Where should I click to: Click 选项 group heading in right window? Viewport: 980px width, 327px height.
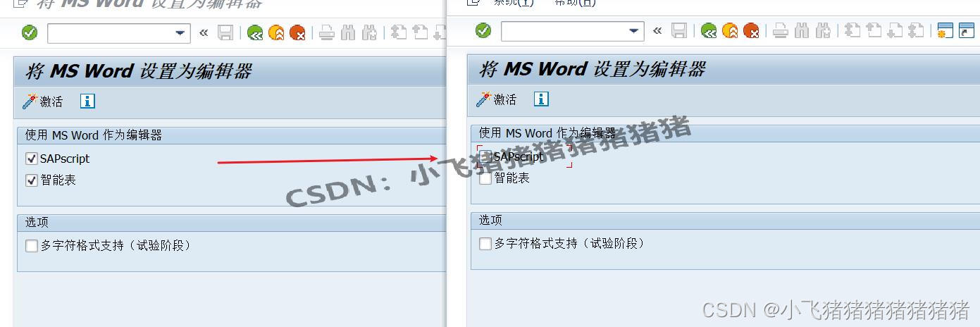tap(490, 220)
